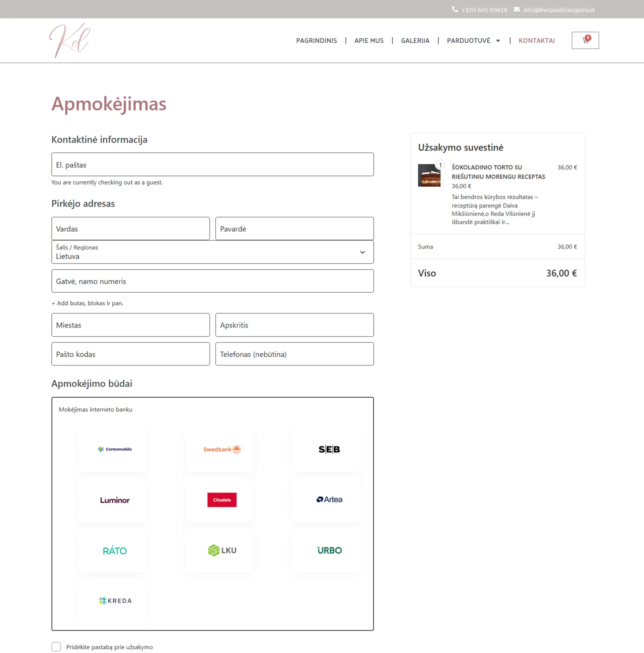644x653 pixels.
Task: Choose Contomobile payment option
Action: [x=115, y=449]
